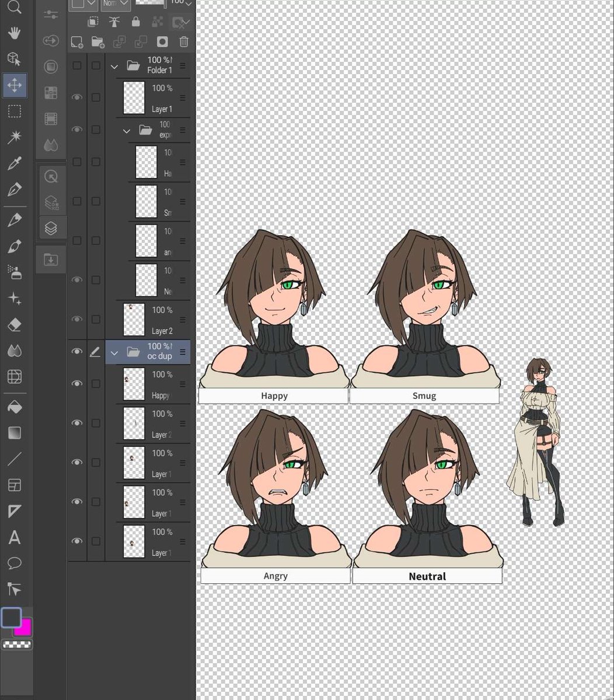Toggle the layer lock icon
The height and width of the screenshot is (700, 614).
[135, 22]
